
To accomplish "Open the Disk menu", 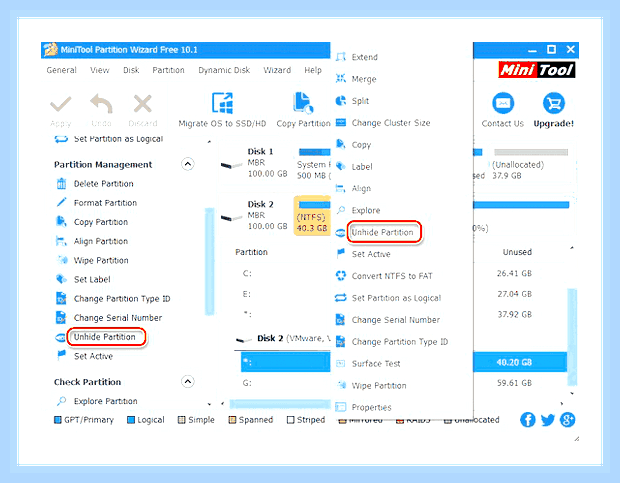I will (x=131, y=70).
